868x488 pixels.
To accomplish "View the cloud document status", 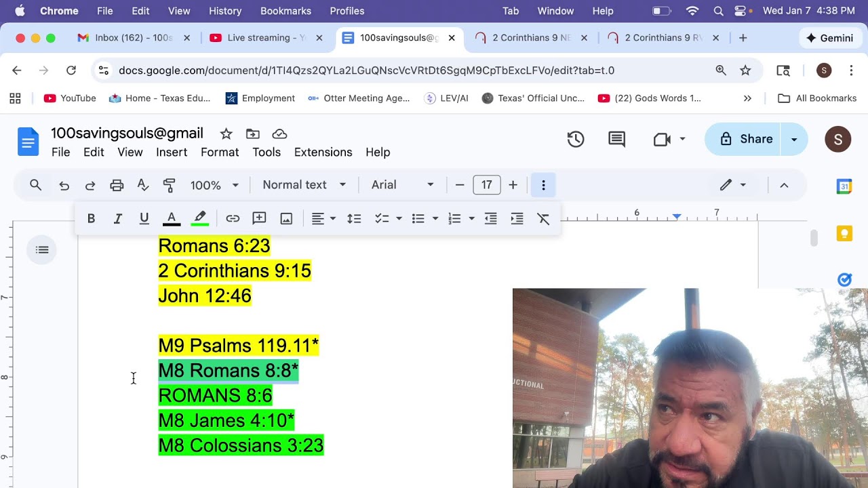I will click(x=279, y=134).
